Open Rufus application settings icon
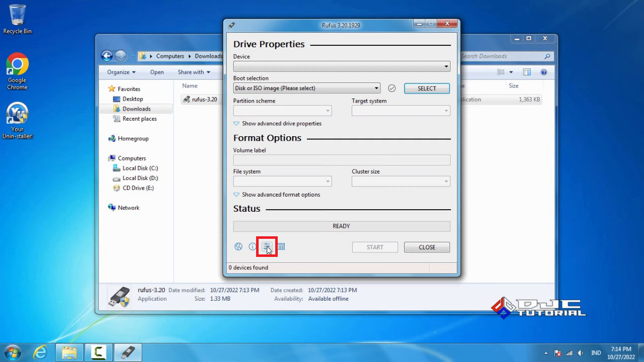 [x=267, y=247]
